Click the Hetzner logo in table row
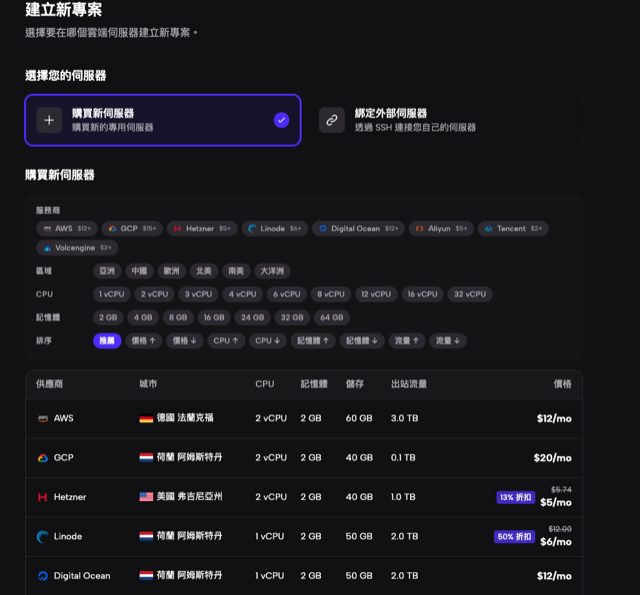640x595 pixels. [x=42, y=497]
